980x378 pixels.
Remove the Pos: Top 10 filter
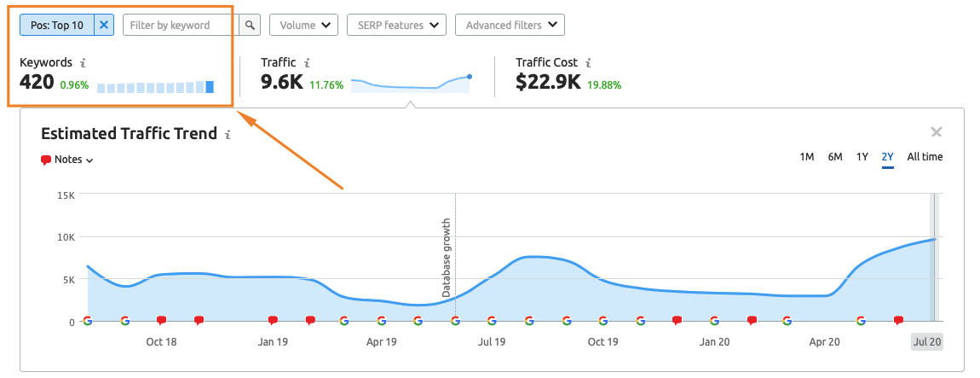click(104, 25)
